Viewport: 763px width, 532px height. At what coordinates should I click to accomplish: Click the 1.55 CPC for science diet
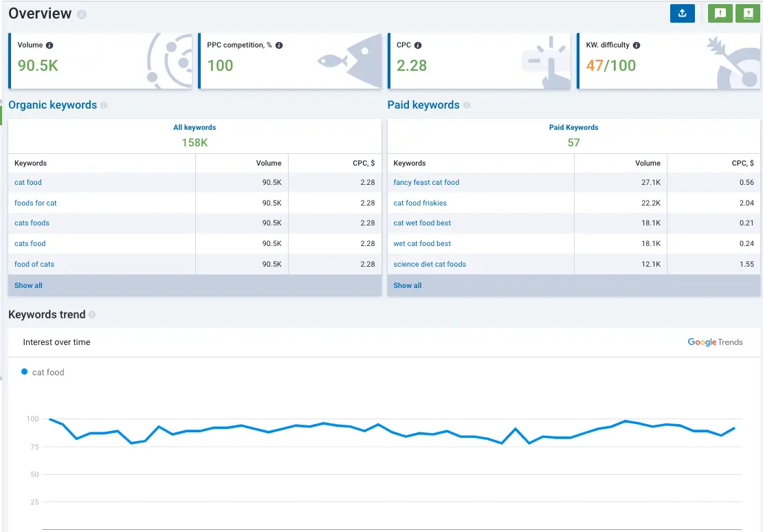pos(747,265)
